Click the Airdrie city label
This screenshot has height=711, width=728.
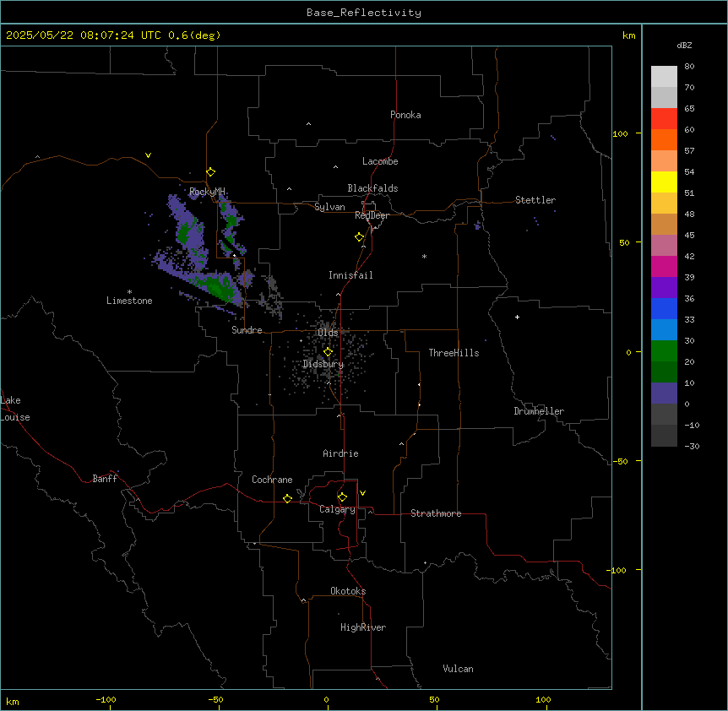point(340,453)
